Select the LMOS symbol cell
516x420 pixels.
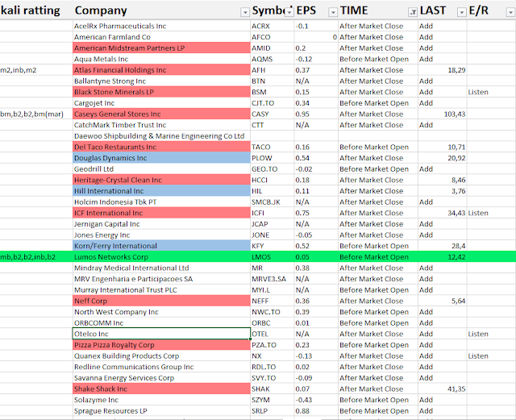pyautogui.click(x=273, y=257)
